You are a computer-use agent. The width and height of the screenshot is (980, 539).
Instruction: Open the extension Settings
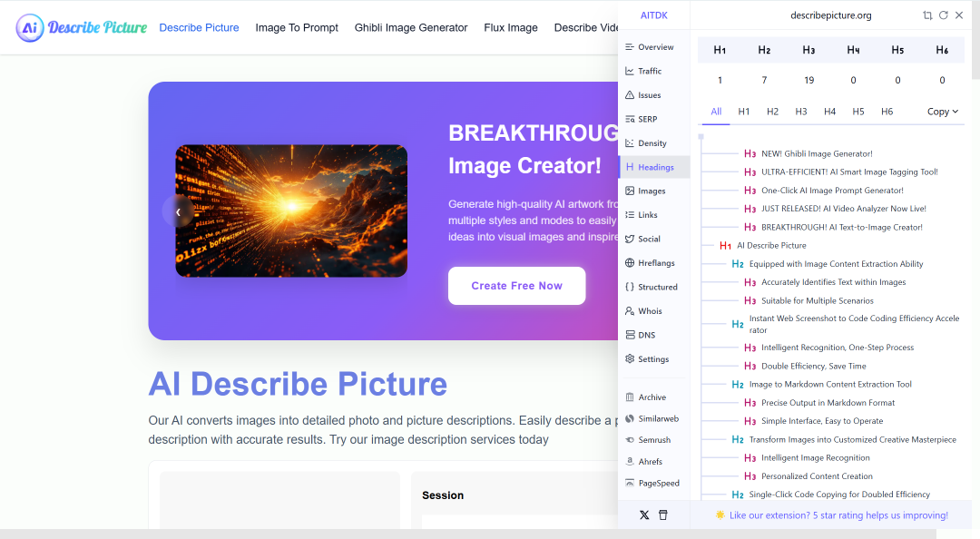653,359
